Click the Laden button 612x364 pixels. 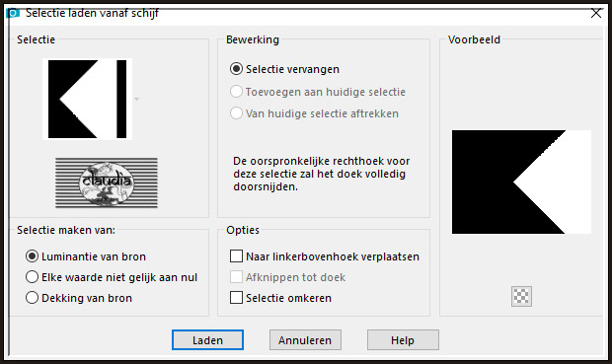point(207,340)
